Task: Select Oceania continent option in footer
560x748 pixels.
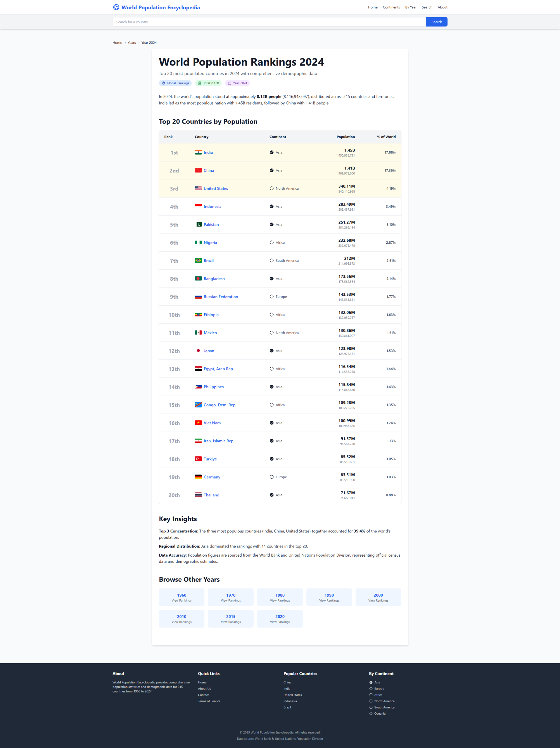Action: pyautogui.click(x=371, y=714)
